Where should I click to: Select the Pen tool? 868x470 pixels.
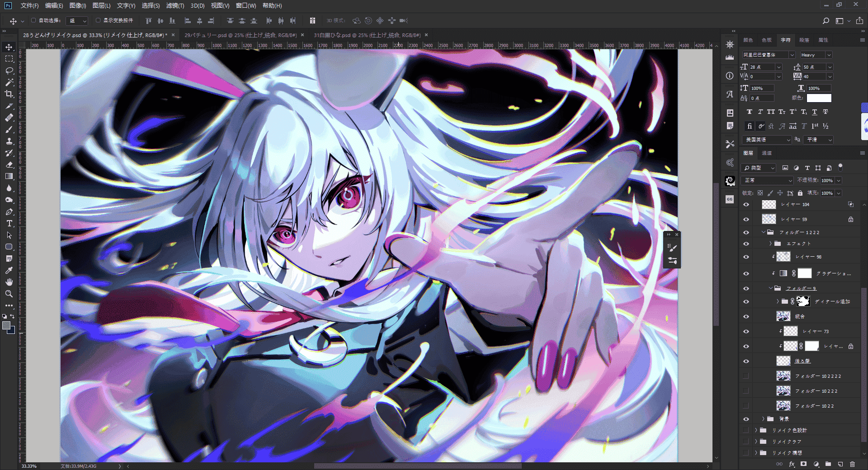tap(9, 211)
